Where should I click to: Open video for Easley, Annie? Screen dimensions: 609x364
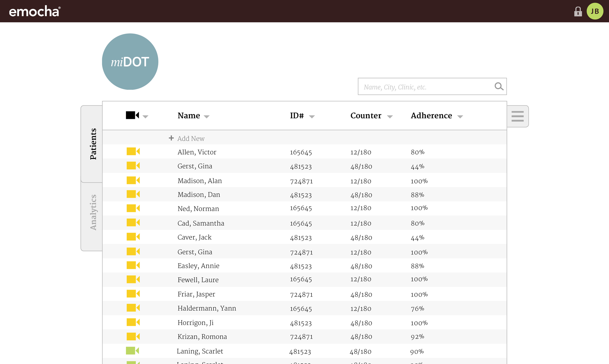point(133,265)
